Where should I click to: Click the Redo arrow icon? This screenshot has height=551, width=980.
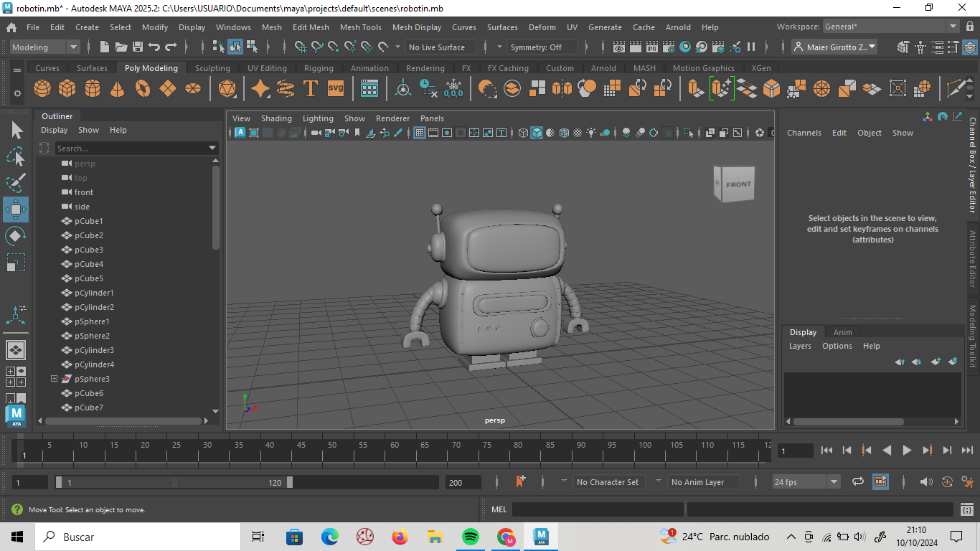pos(171,47)
